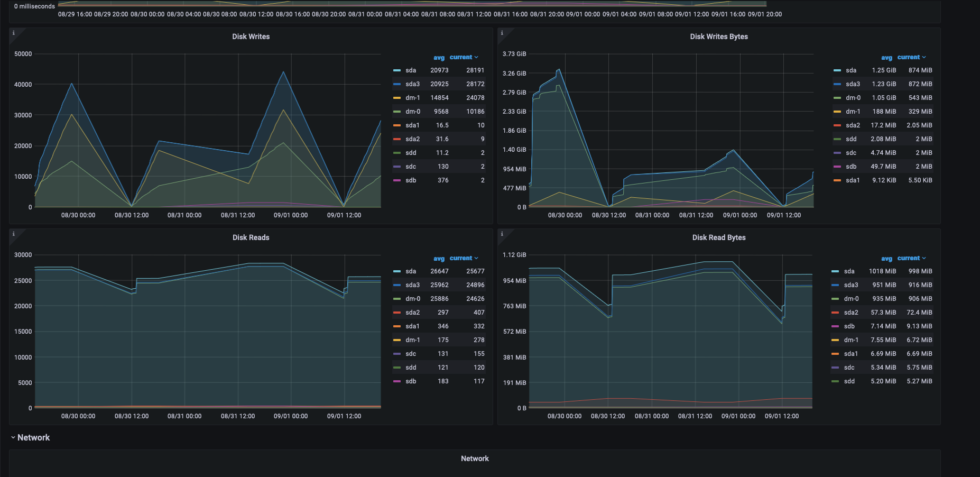Image resolution: width=980 pixels, height=477 pixels.
Task: Open info icon on Disk Writes panel
Action: click(x=14, y=33)
